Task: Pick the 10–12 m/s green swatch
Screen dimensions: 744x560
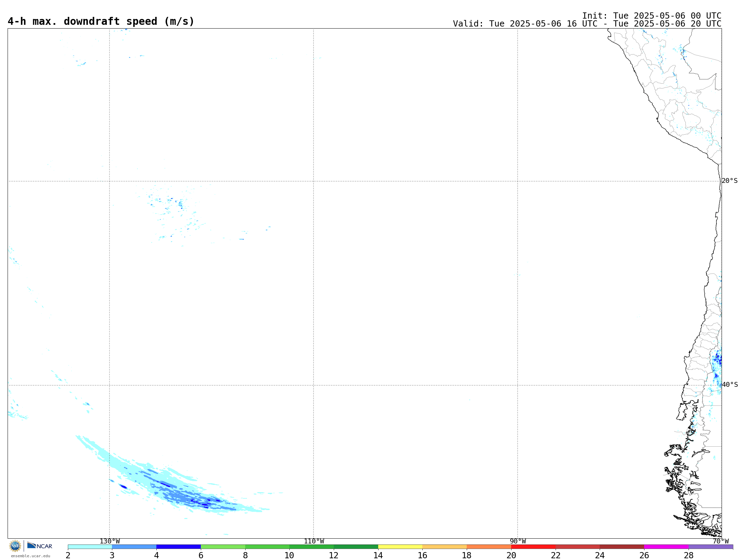Action: click(x=312, y=547)
